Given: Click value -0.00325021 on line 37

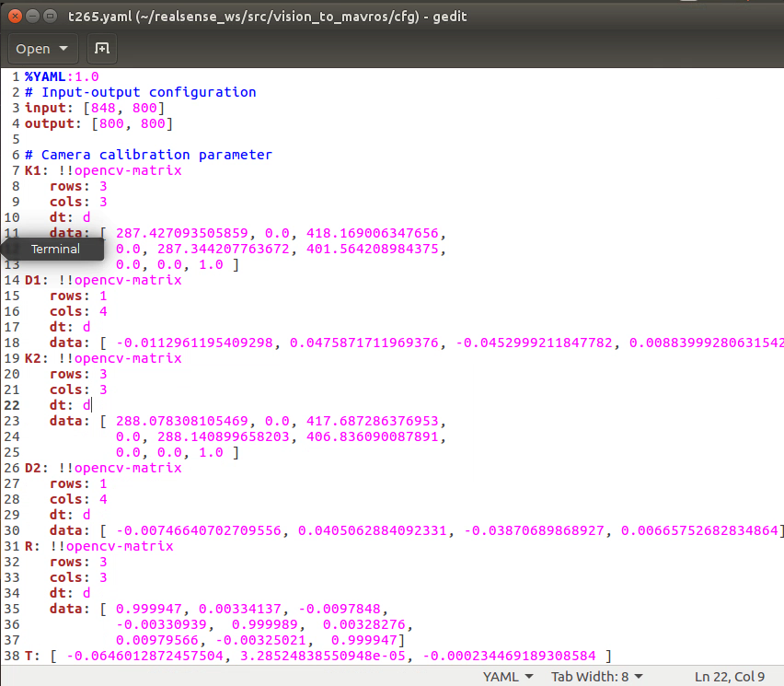Looking at the screenshot, I should (260, 640).
